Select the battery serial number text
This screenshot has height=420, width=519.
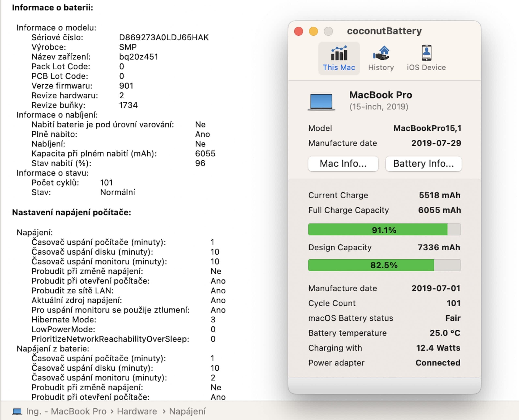[x=164, y=38]
